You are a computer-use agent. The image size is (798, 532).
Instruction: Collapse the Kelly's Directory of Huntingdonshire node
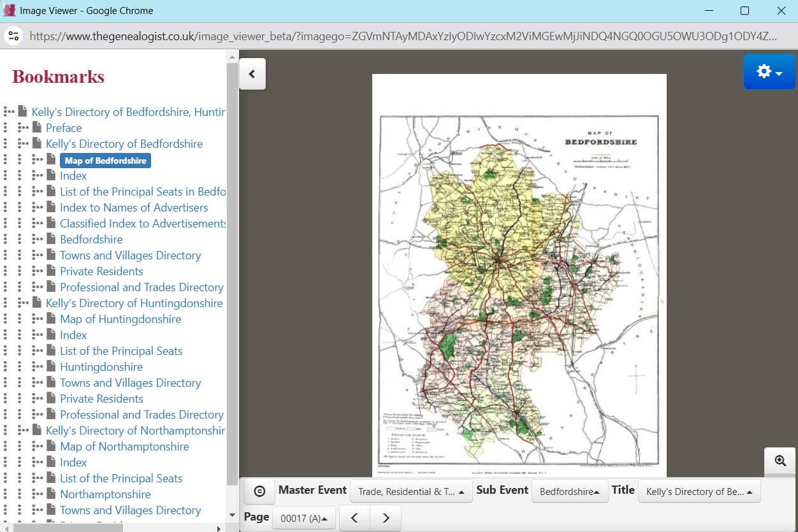(23, 303)
